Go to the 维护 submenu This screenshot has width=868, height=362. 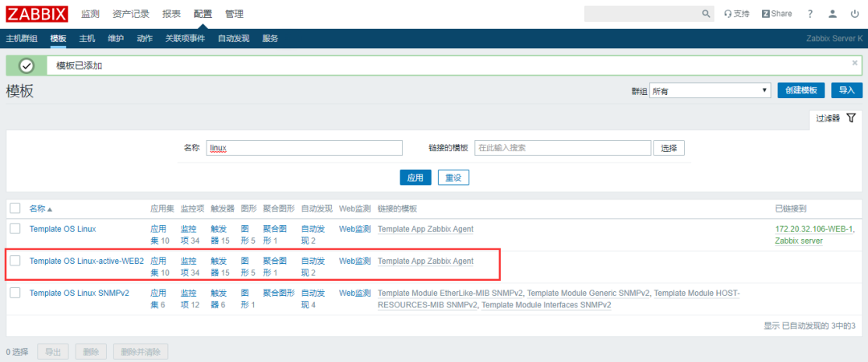pyautogui.click(x=116, y=39)
